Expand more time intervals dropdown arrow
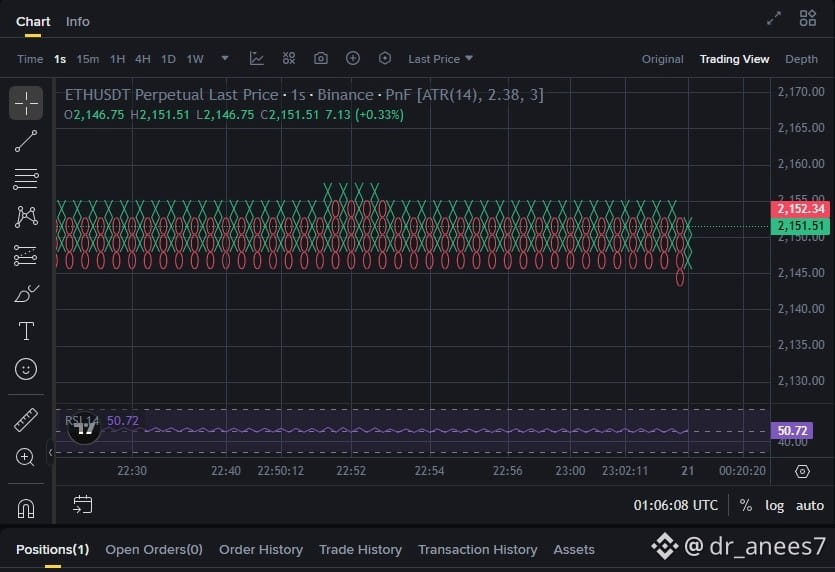The width and height of the screenshot is (835, 572). [225, 59]
